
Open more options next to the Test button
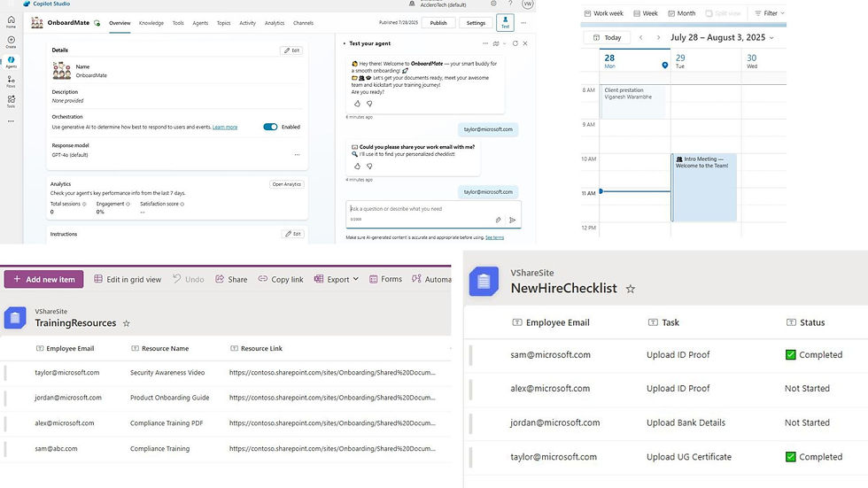[x=523, y=23]
